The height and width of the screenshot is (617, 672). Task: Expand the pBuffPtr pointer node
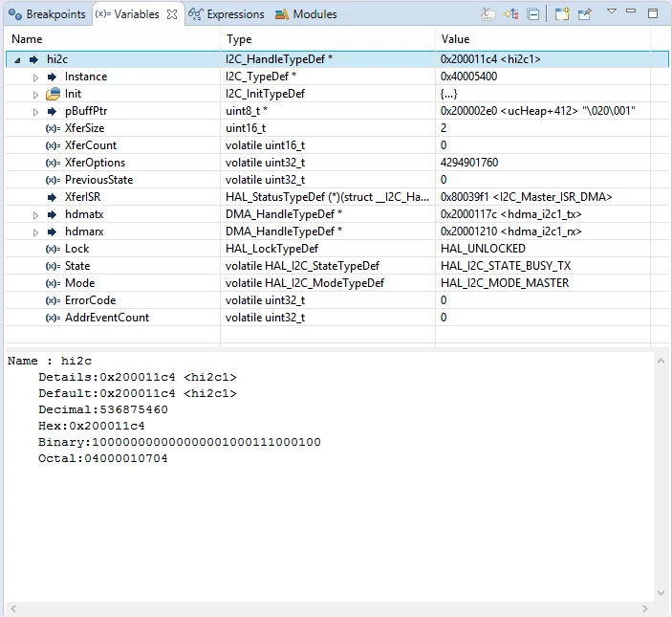[35, 112]
